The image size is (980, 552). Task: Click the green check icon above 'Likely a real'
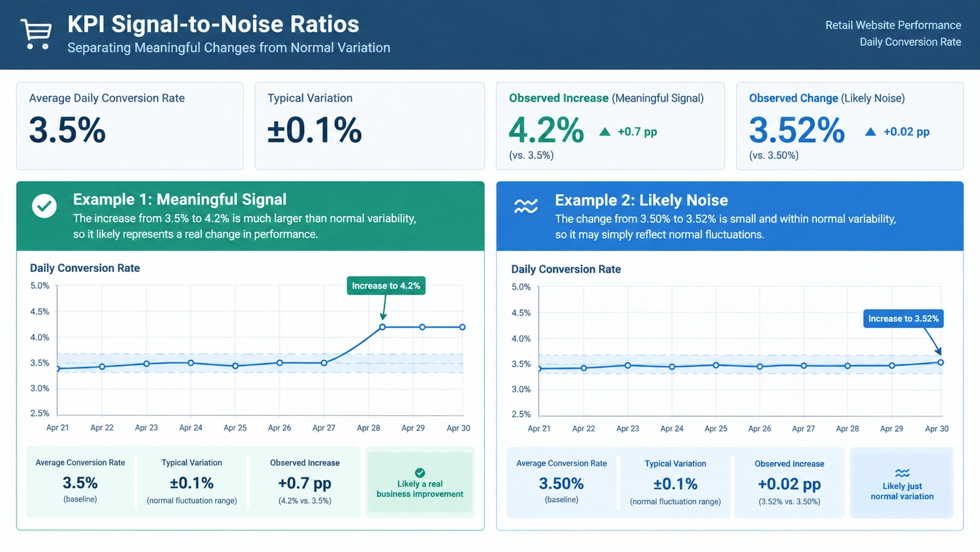coord(420,473)
